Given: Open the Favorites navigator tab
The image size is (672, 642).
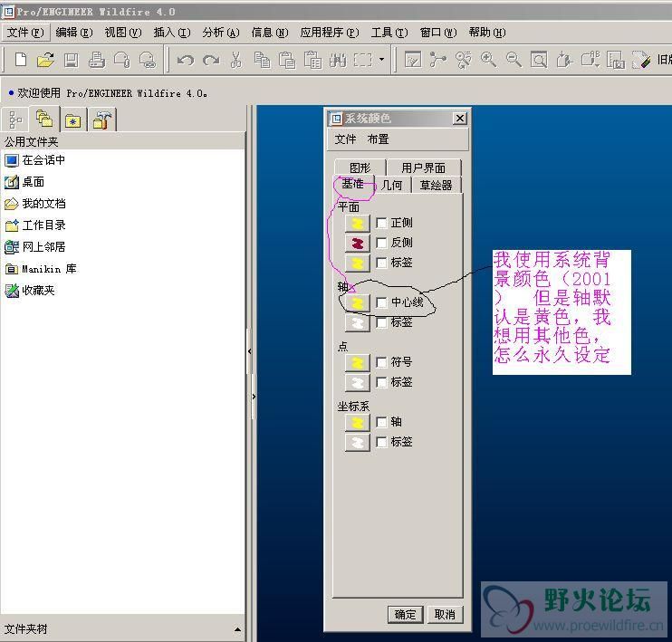Looking at the screenshot, I should (73, 120).
